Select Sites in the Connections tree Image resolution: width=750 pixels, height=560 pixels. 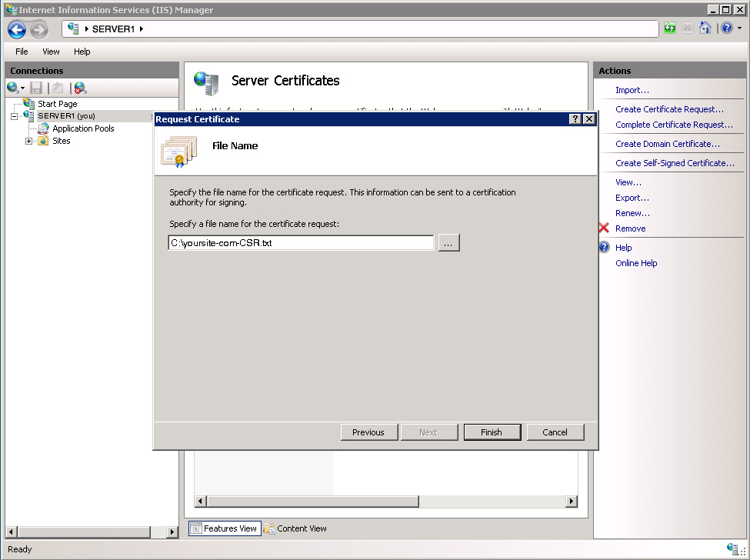pos(62,141)
